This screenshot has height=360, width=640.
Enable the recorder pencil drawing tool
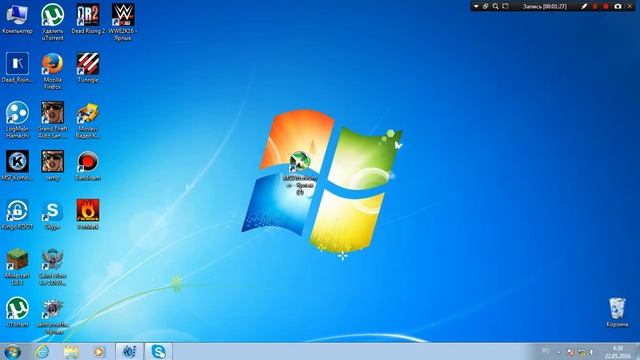[584, 7]
